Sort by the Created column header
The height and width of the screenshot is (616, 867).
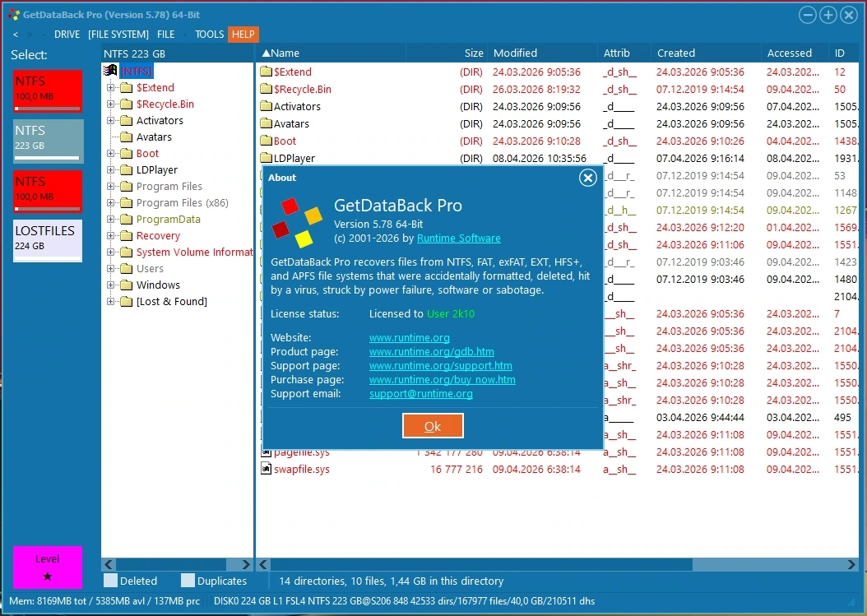pyautogui.click(x=706, y=53)
